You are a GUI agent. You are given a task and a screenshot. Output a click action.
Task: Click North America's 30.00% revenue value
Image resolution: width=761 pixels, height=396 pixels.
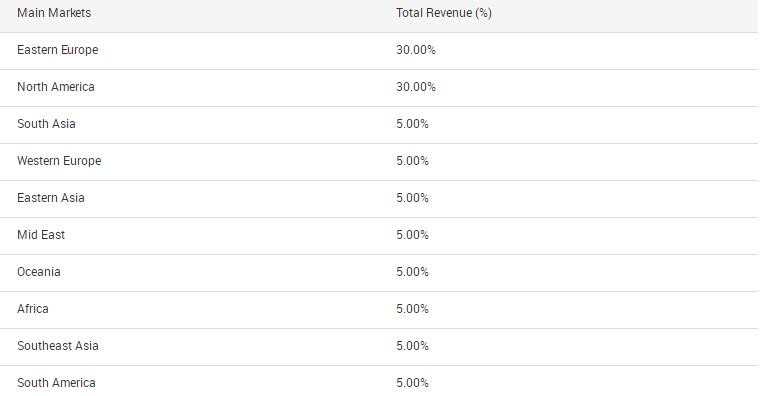tap(416, 87)
